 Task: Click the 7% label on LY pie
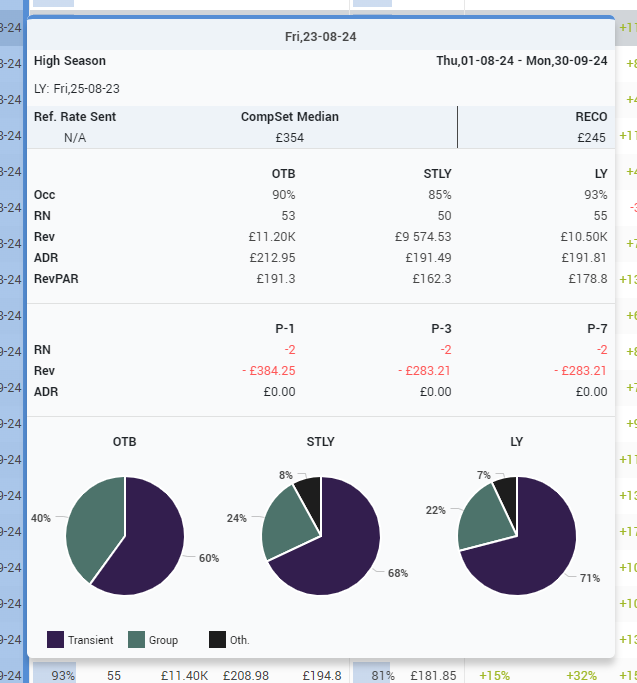coord(484,475)
